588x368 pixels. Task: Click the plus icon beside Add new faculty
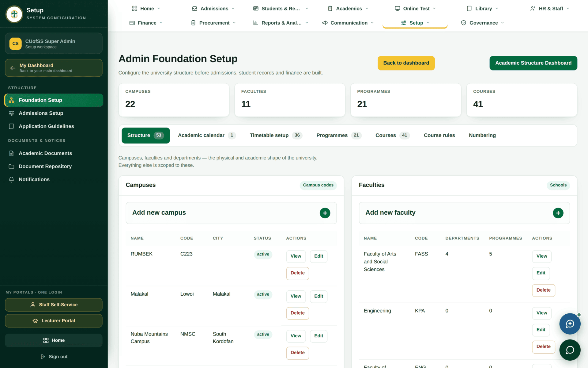558,213
